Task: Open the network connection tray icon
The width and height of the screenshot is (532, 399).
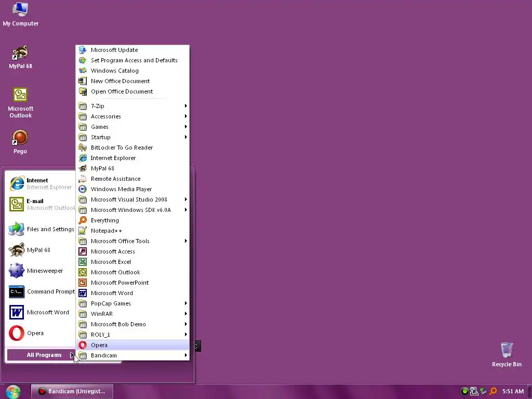Action: [474, 391]
